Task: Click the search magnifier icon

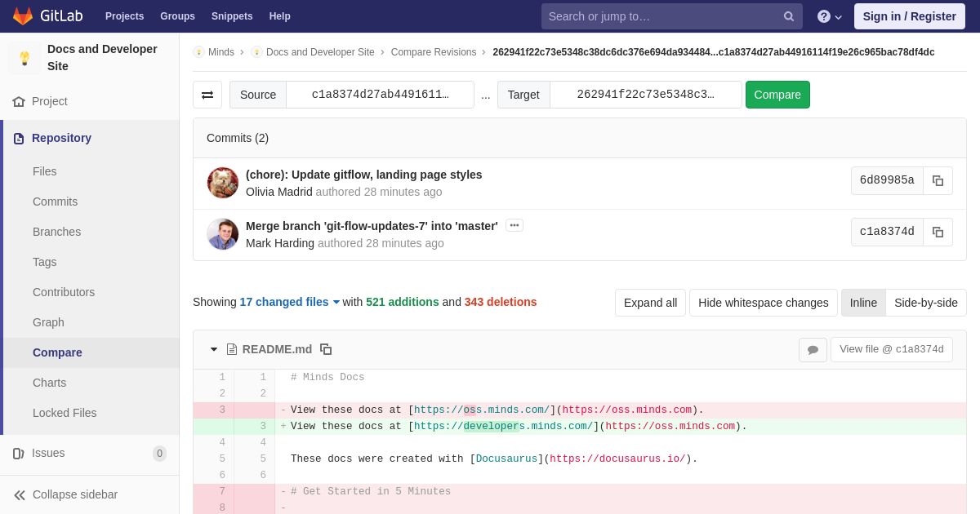Action: [x=789, y=16]
